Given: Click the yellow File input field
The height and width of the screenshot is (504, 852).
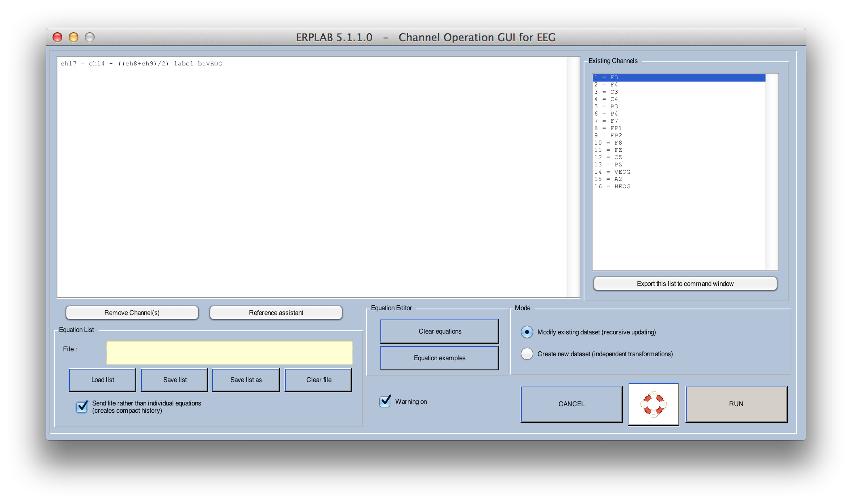Looking at the screenshot, I should coord(229,353).
